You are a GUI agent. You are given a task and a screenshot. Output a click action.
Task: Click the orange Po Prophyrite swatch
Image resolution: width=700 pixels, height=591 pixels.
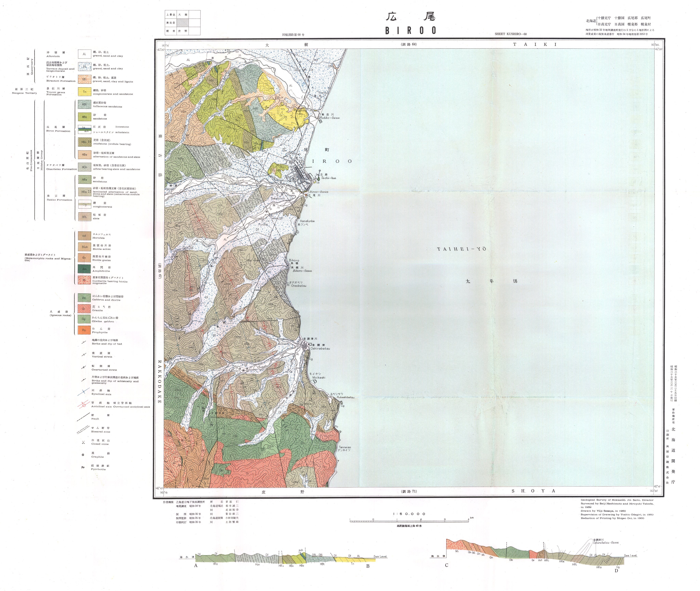pos(84,330)
